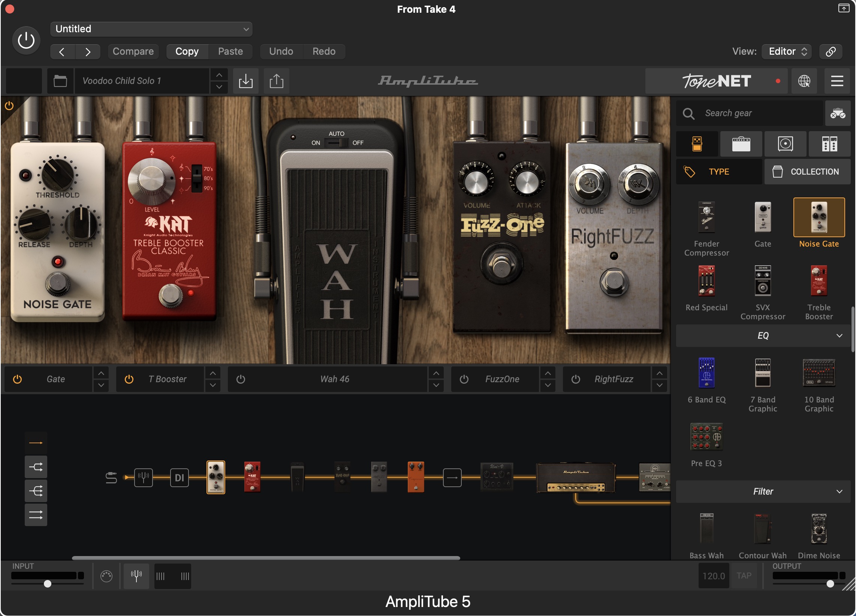Click the tuner block in signal chain
The width and height of the screenshot is (856, 616).
coord(144,478)
